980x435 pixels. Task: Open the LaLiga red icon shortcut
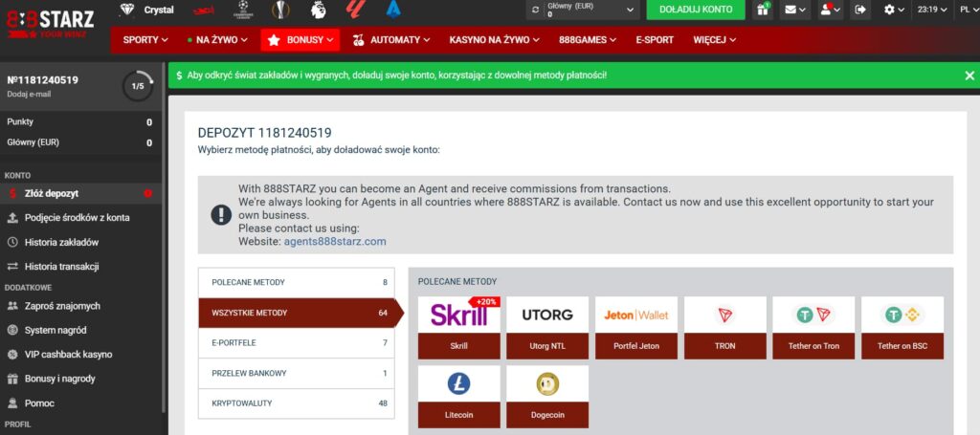coord(356,9)
